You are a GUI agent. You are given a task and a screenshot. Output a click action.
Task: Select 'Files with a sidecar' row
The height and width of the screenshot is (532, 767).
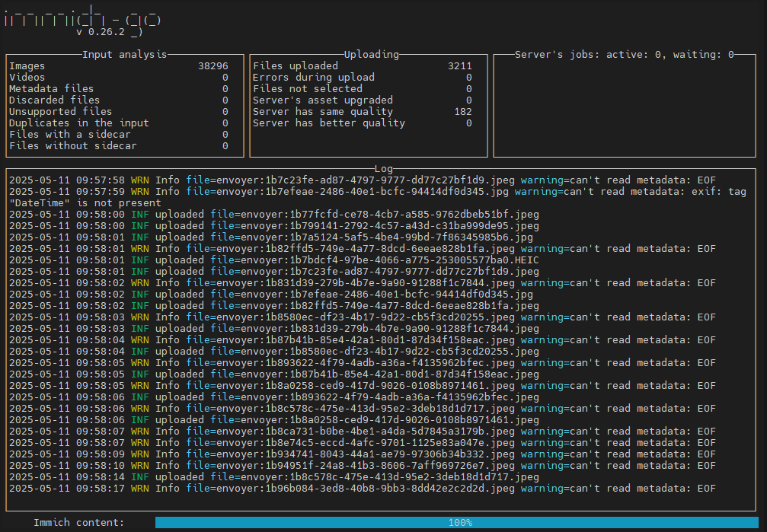(x=118, y=134)
